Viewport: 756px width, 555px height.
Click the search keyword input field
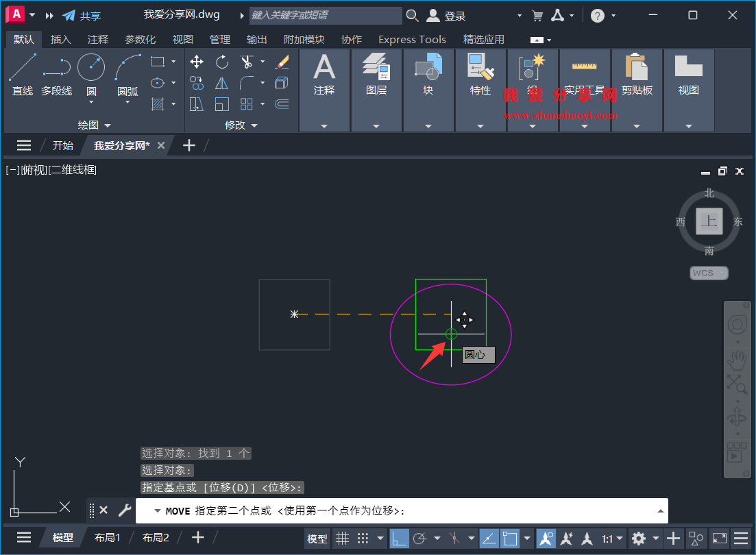pyautogui.click(x=326, y=16)
